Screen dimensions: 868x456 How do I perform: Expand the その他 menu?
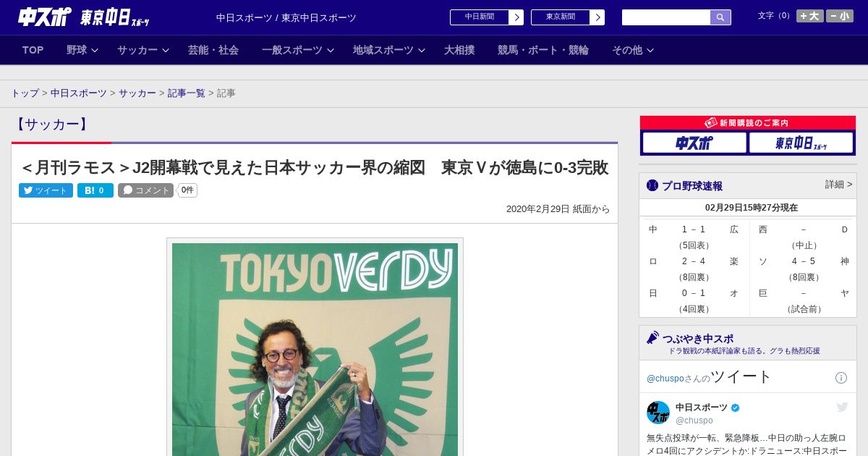[633, 50]
